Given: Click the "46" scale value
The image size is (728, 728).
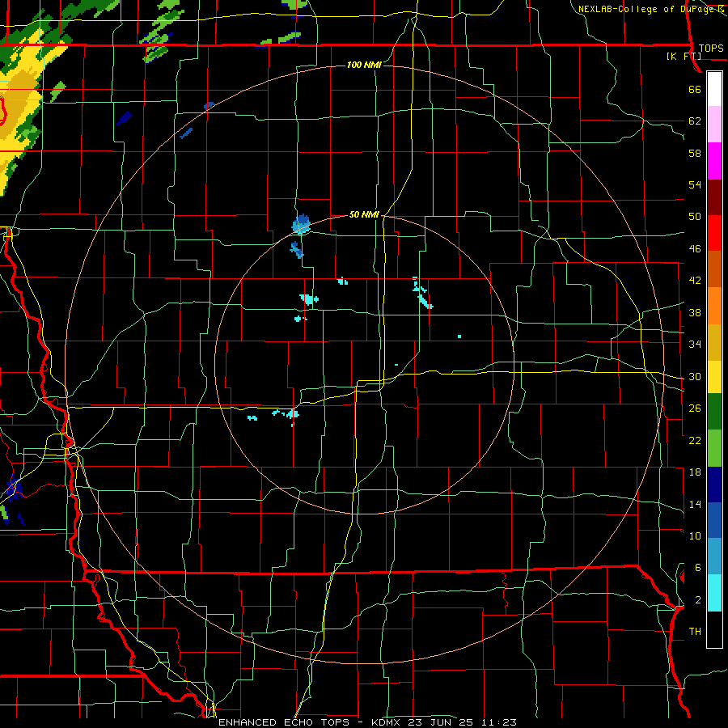Looking at the screenshot, I should click(x=695, y=249).
